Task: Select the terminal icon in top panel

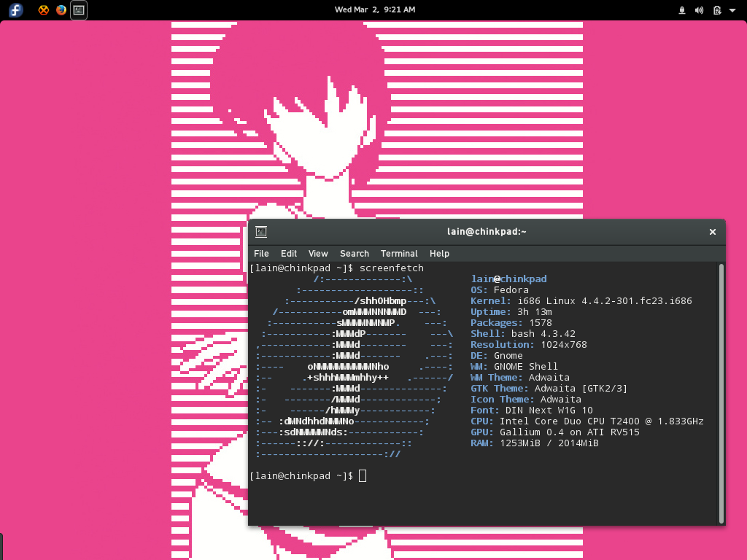Action: tap(79, 10)
